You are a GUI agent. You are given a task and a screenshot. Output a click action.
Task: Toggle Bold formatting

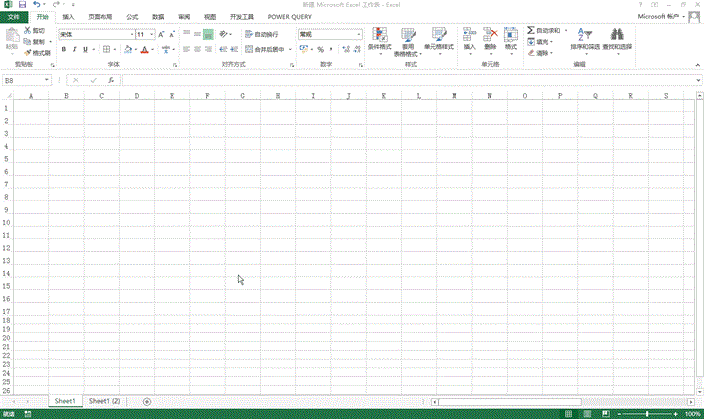pyautogui.click(x=63, y=49)
